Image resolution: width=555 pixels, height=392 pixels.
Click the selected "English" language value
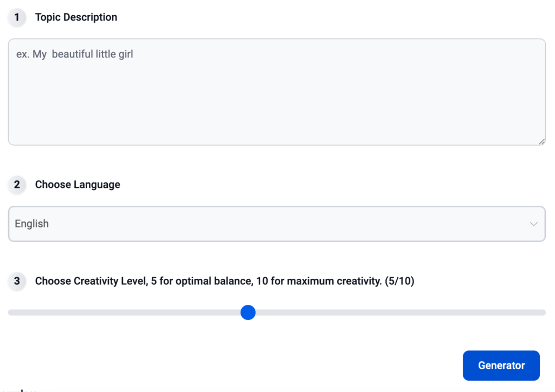pyautogui.click(x=32, y=224)
